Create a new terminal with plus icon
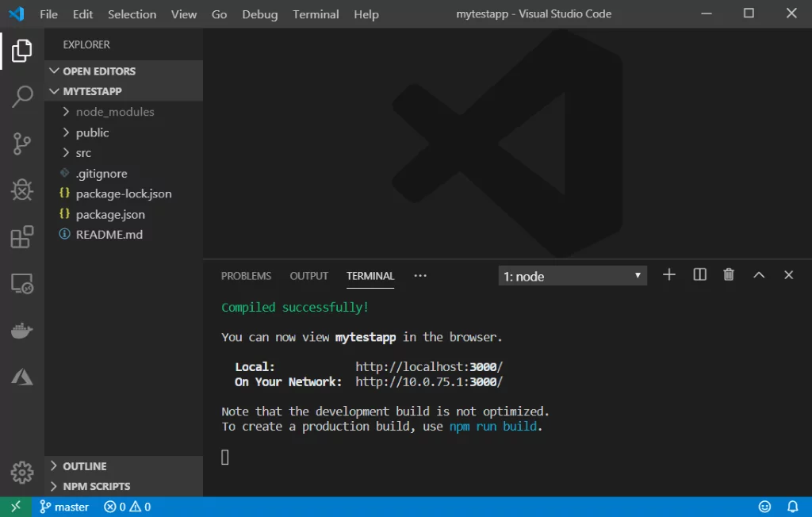The height and width of the screenshot is (517, 812). tap(669, 274)
